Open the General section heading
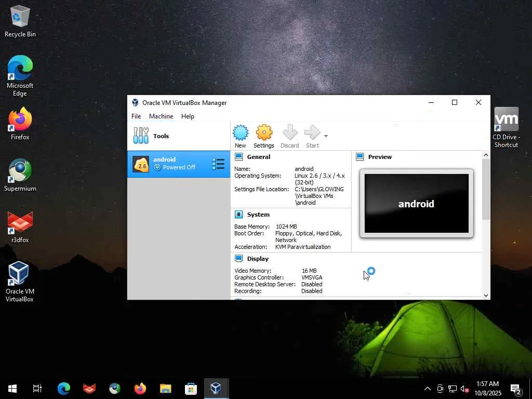 259,157
